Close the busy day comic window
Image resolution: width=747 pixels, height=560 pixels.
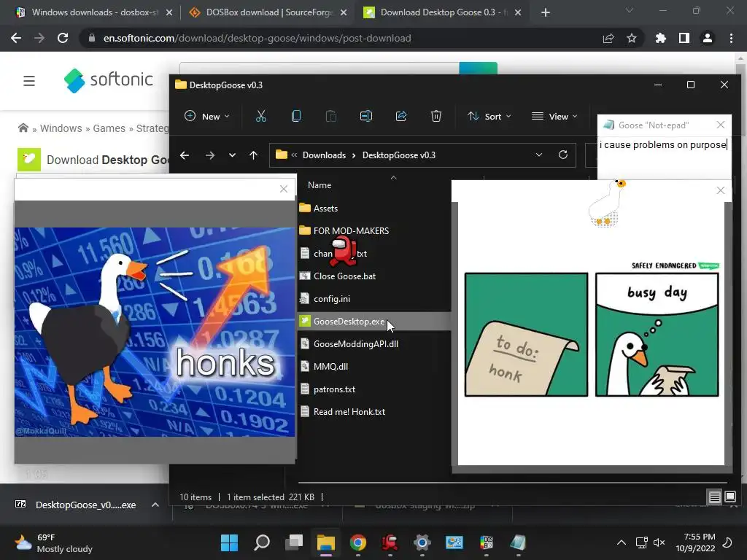pos(720,190)
